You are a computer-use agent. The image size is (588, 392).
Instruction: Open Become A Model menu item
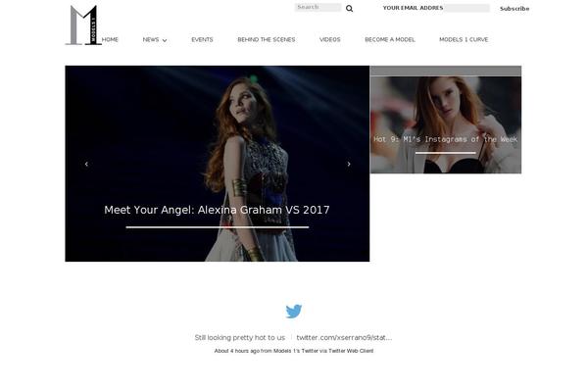(390, 39)
